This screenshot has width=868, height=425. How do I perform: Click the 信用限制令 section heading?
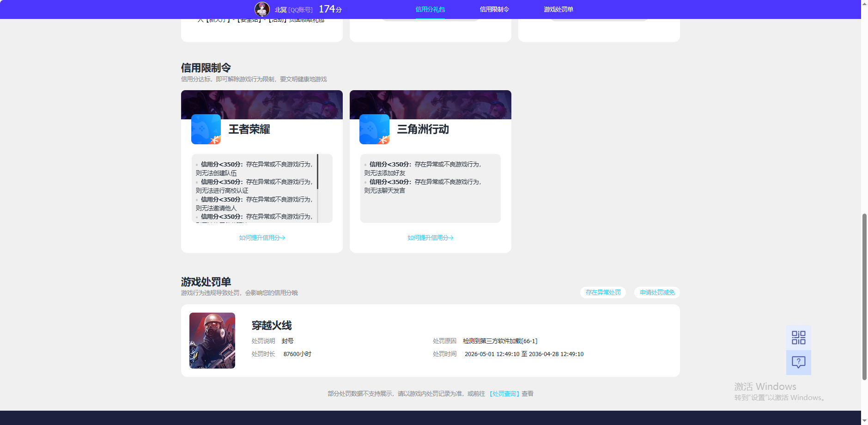point(206,68)
